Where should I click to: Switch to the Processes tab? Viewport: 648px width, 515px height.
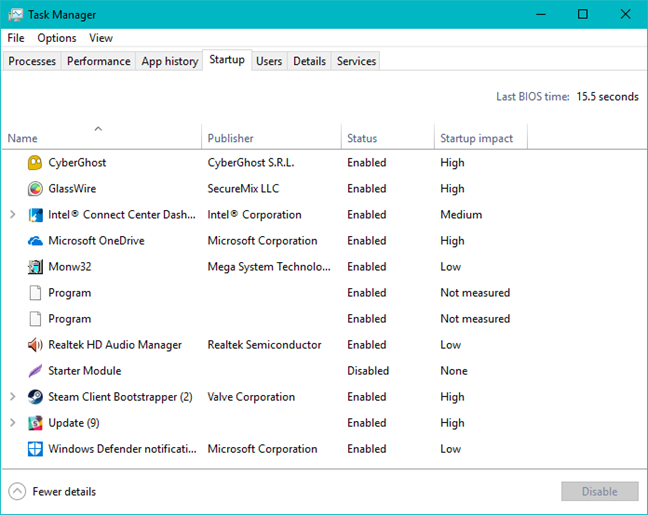[x=32, y=61]
